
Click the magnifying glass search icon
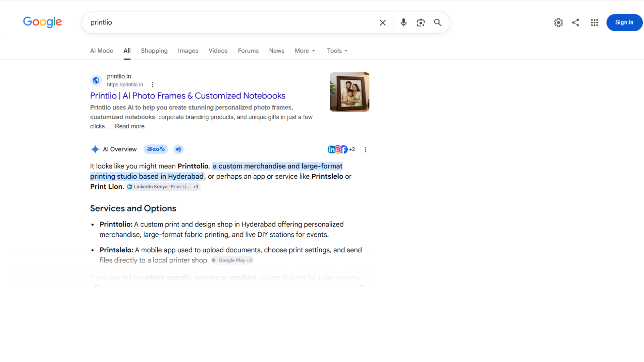click(438, 22)
